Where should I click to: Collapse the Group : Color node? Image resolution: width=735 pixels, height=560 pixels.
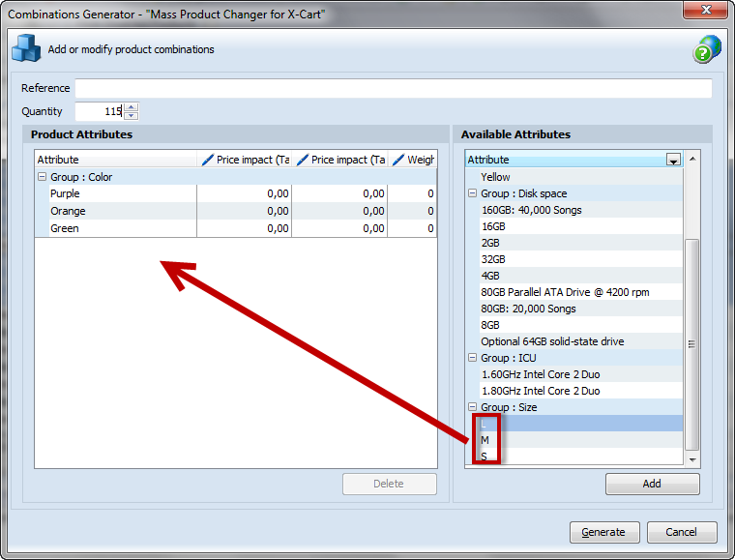pos(43,177)
